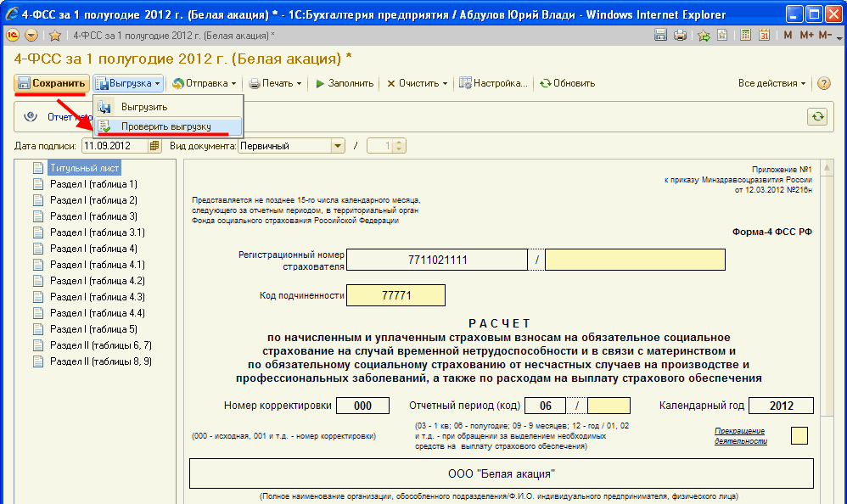Open Вид документа dropdown arrow

(x=338, y=146)
